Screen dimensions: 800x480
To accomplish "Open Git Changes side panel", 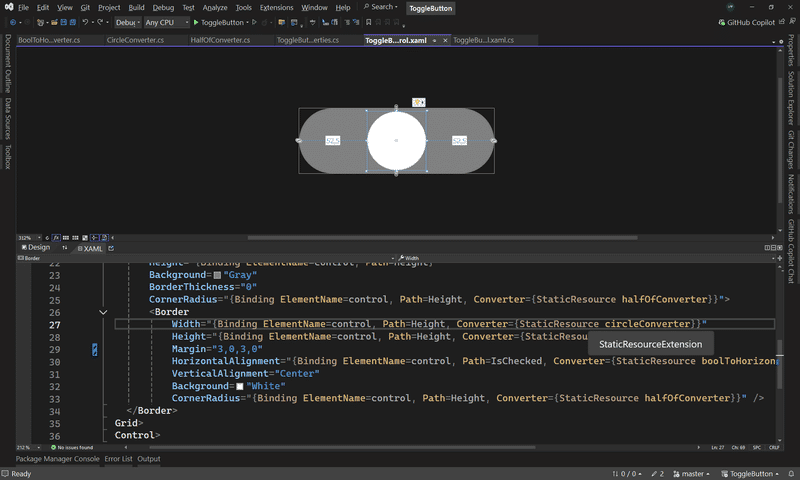I will [791, 149].
